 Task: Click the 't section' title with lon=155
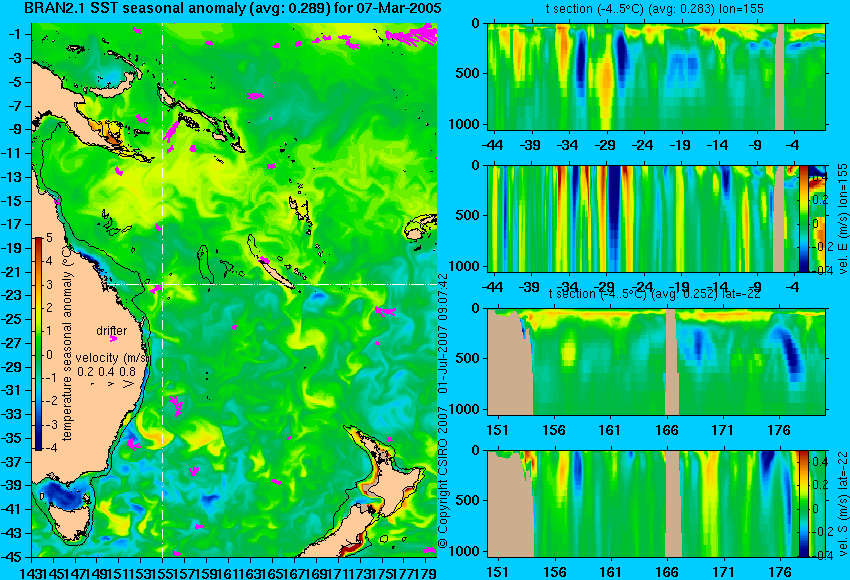pyautogui.click(x=655, y=9)
